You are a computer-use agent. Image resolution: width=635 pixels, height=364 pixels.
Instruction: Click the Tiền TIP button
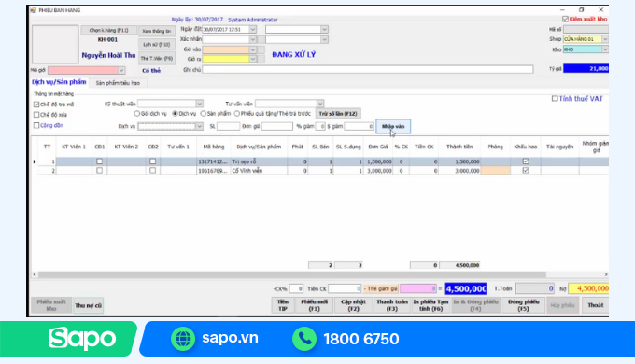283,305
